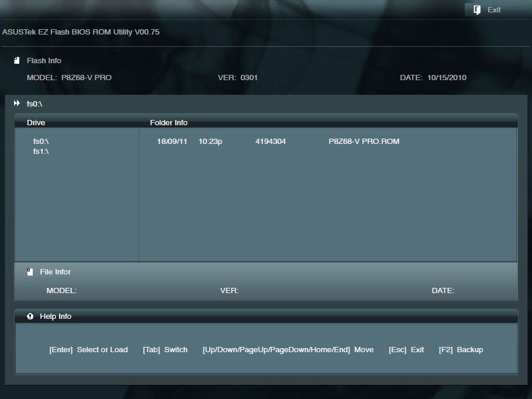Select the P8Z68-V PRO.ROM file

364,142
